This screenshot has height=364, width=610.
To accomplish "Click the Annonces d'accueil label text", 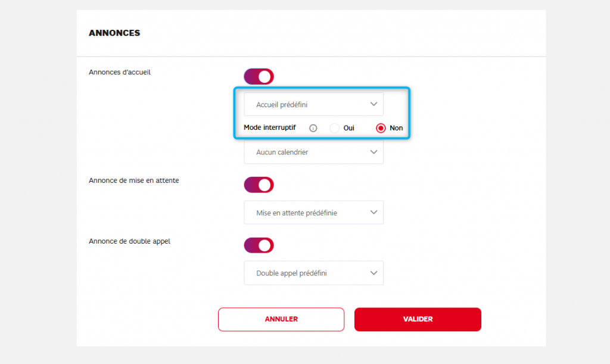I will point(120,72).
